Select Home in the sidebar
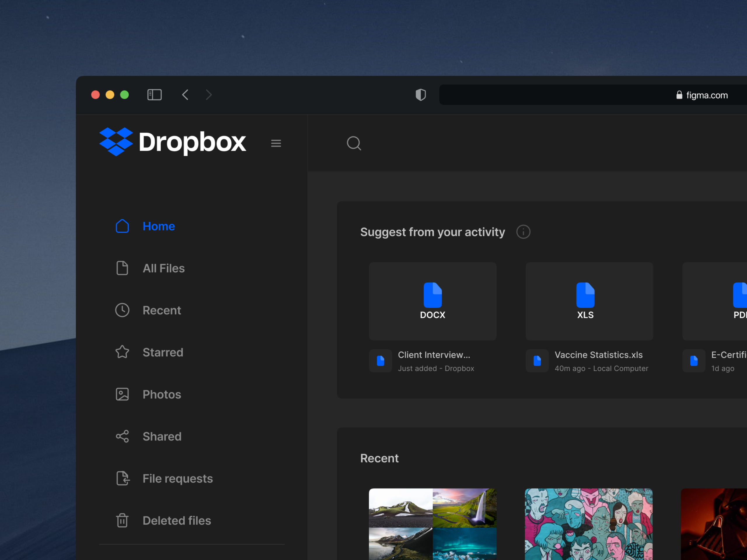 (158, 226)
